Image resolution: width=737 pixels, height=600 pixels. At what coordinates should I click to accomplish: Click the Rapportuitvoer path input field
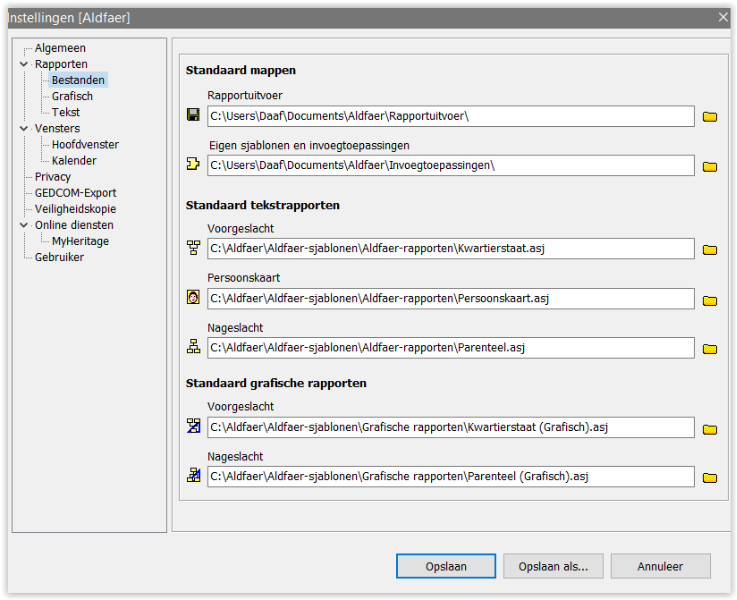(450, 116)
